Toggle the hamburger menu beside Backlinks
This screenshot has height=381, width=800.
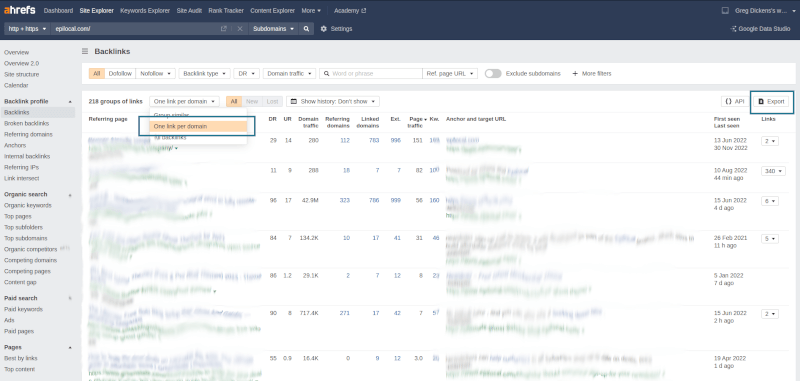click(x=85, y=52)
